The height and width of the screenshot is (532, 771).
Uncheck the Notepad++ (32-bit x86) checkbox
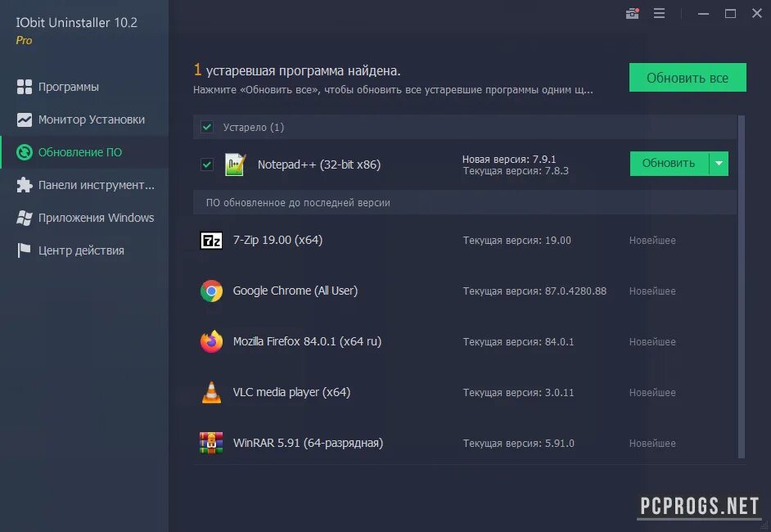(207, 165)
